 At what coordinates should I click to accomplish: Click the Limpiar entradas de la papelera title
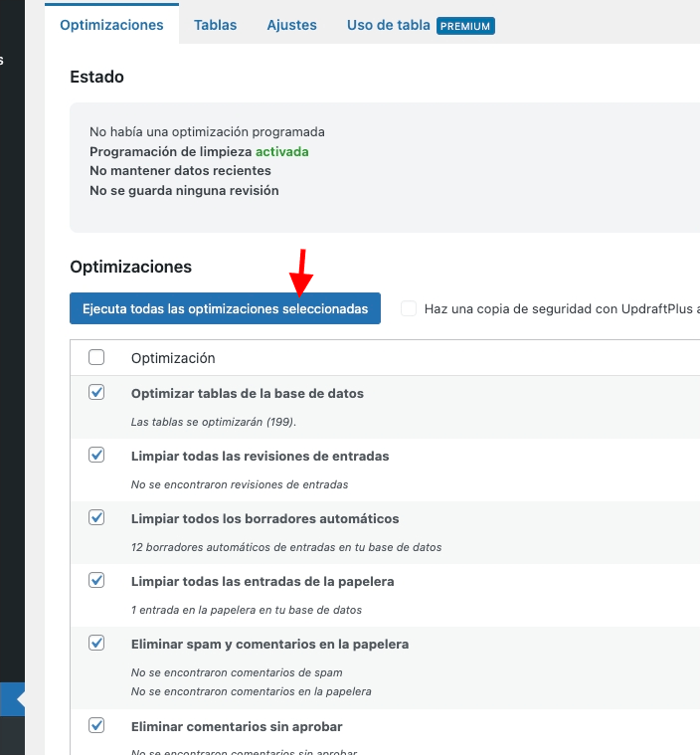pyautogui.click(x=262, y=582)
